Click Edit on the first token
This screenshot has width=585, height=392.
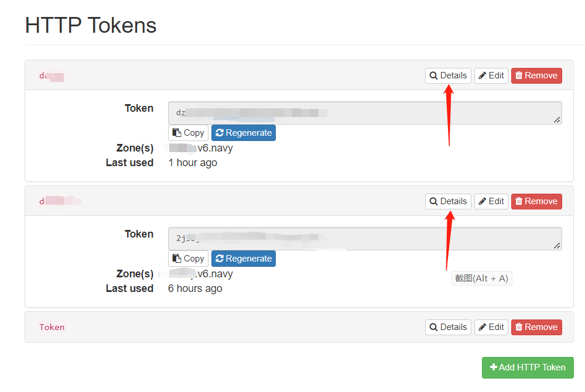(x=491, y=75)
